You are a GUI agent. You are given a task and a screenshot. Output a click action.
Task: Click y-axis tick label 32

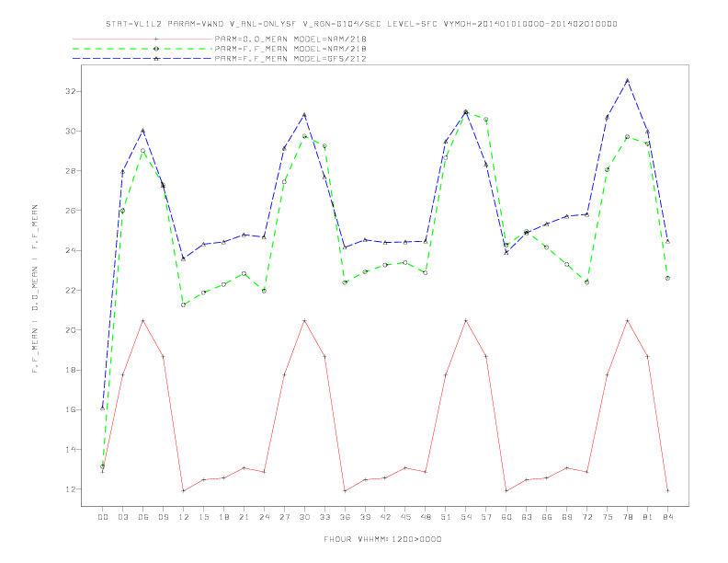pos(70,91)
